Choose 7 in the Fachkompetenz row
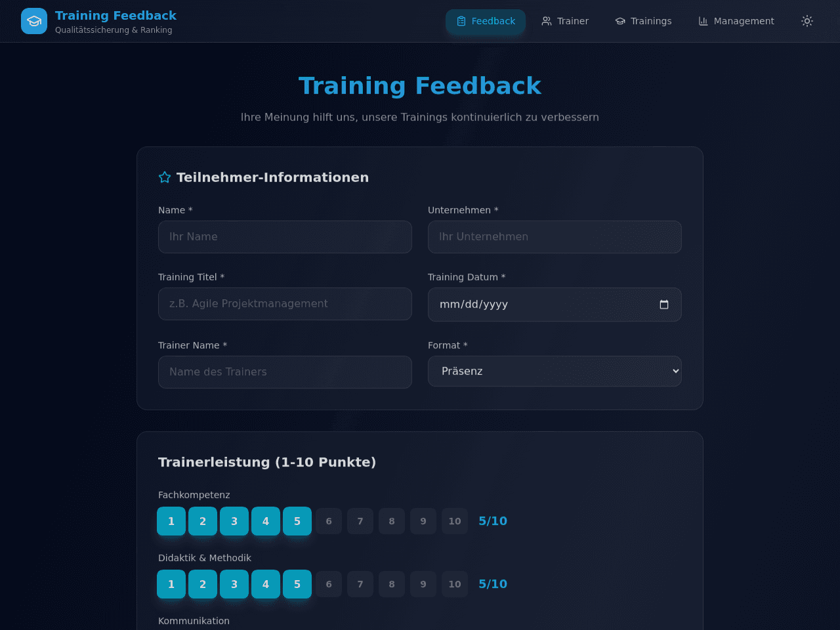 coord(360,521)
